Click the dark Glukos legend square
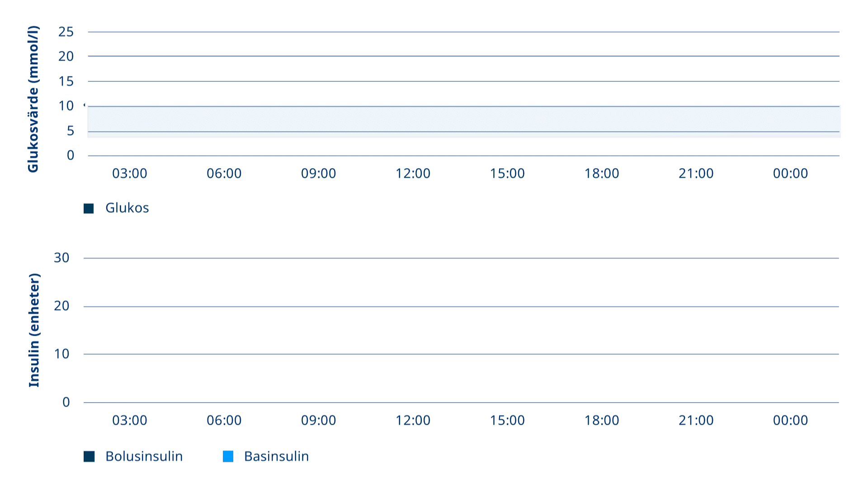The height and width of the screenshot is (488, 868). [x=89, y=208]
